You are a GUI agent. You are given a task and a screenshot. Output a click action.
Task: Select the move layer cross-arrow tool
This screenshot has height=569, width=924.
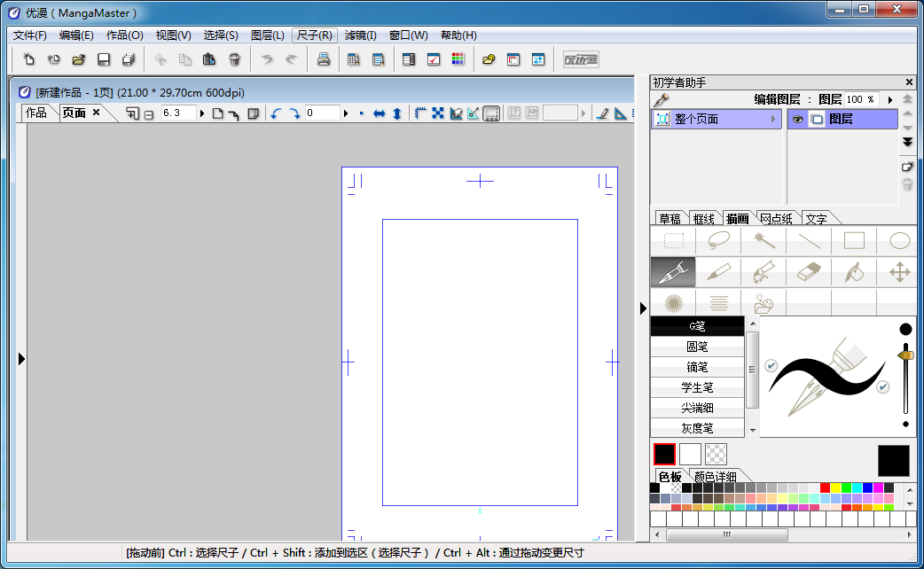(x=899, y=272)
